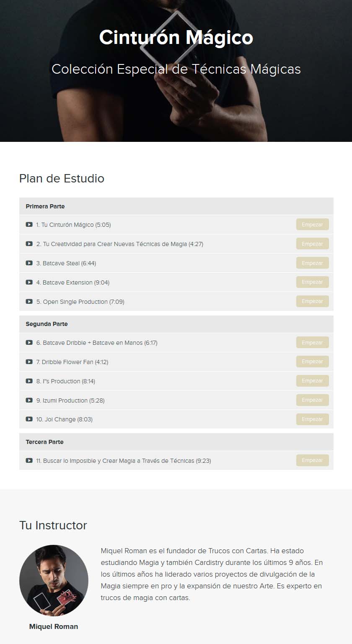Viewport: 352px width, 644px height.
Task: Open lesson link Izumi Production (5:28)
Action: pos(70,400)
